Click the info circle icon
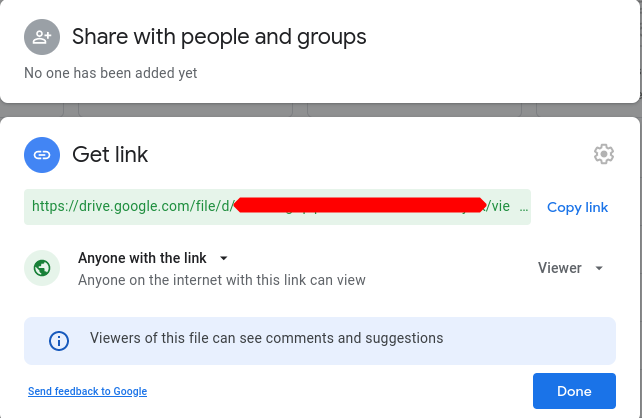Image resolution: width=642 pixels, height=418 pixels. (59, 341)
